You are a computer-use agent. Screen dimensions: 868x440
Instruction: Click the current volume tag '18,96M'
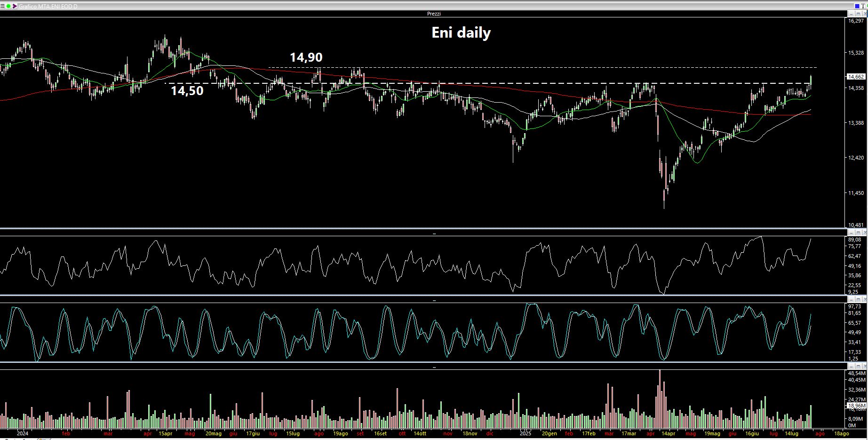point(856,405)
